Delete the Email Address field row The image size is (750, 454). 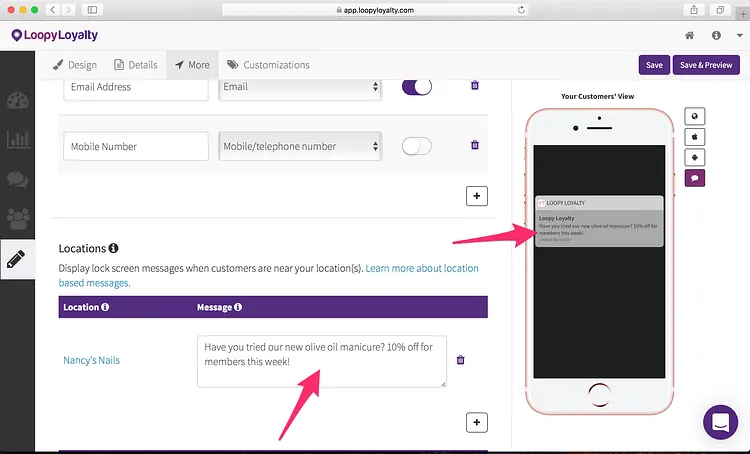click(474, 85)
